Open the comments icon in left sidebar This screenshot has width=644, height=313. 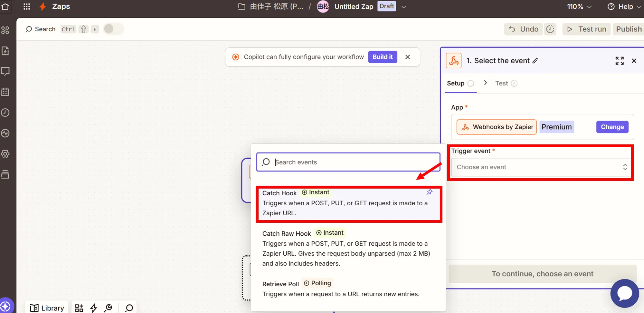tap(5, 71)
